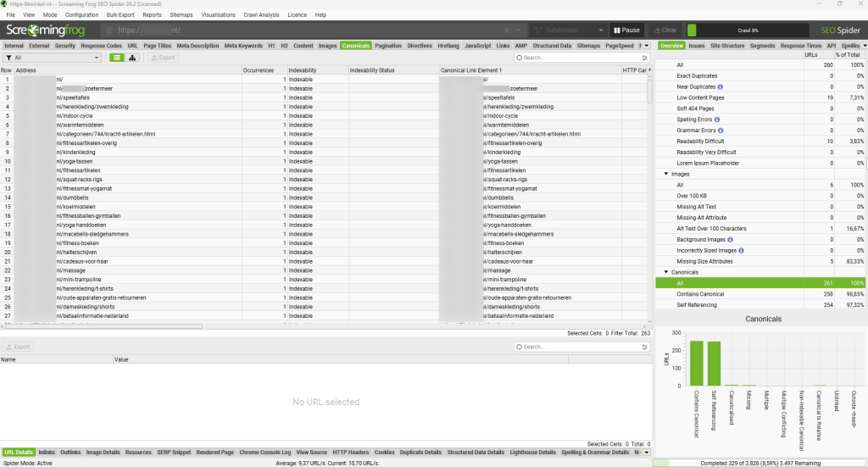The width and height of the screenshot is (868, 467).
Task: Click the URL address input field
Action: (x=302, y=30)
